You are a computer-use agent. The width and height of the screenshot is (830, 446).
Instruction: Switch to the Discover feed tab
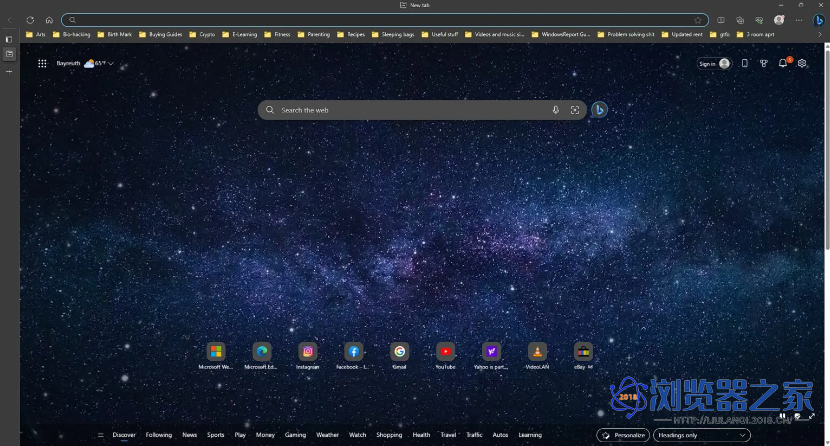click(124, 435)
